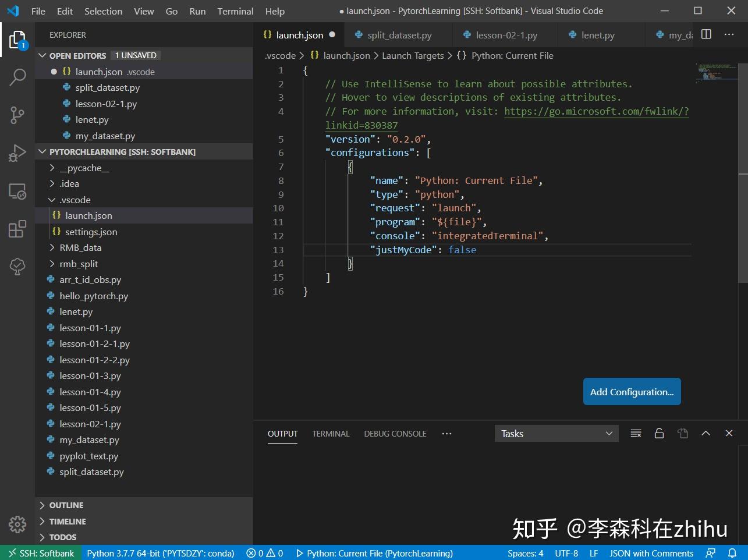
Task: Open the Remote Explorer view
Action: point(17,191)
